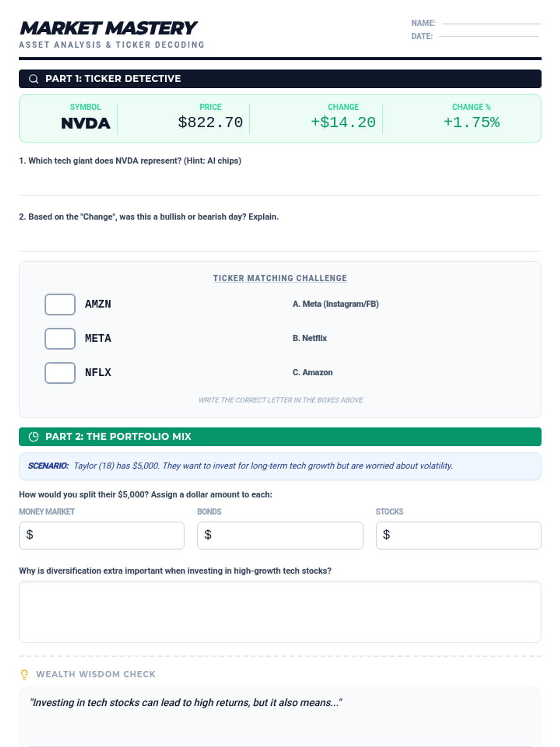Click the Ticker Matching Challenge heading
560x747 pixels.
click(280, 278)
